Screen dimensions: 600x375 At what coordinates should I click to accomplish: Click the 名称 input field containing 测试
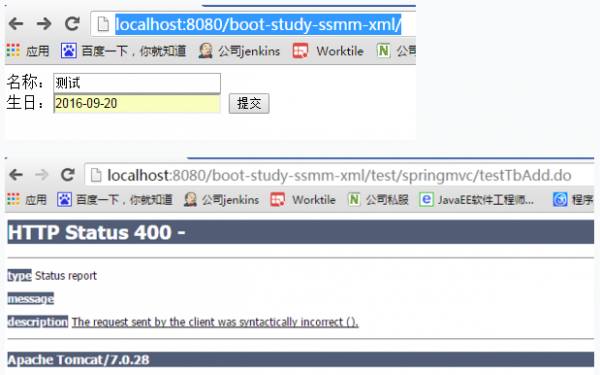137,83
